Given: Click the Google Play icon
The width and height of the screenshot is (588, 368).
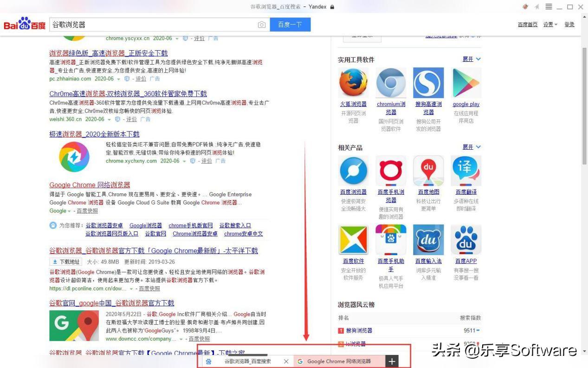Looking at the screenshot, I should click(466, 83).
